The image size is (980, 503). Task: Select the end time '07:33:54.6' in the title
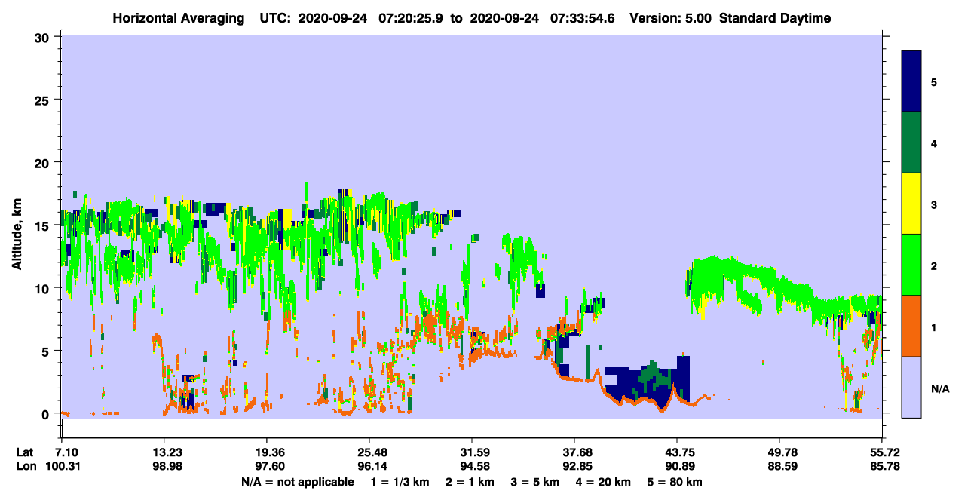pos(583,18)
